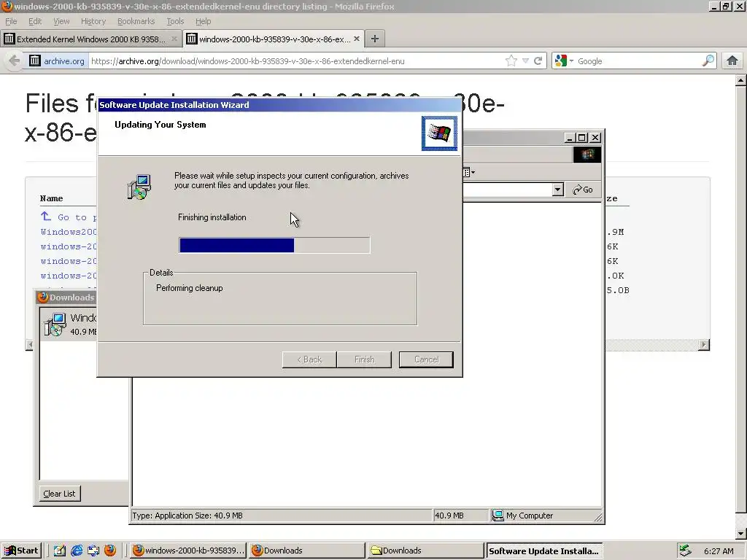
Task: Open URL history dropdown arrow
Action: click(x=525, y=61)
